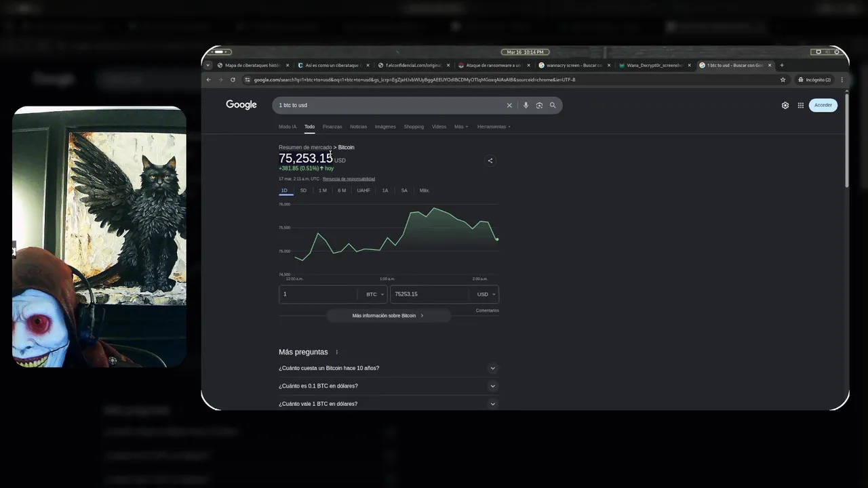The image size is (868, 488).
Task: Click the Comentarios link
Action: click(x=488, y=310)
